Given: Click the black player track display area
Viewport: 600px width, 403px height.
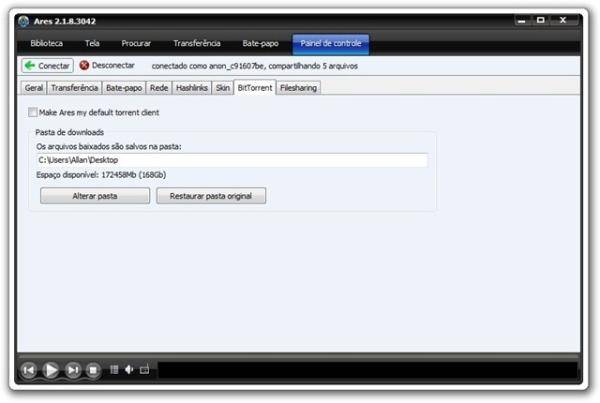Looking at the screenshot, I should tap(368, 370).
